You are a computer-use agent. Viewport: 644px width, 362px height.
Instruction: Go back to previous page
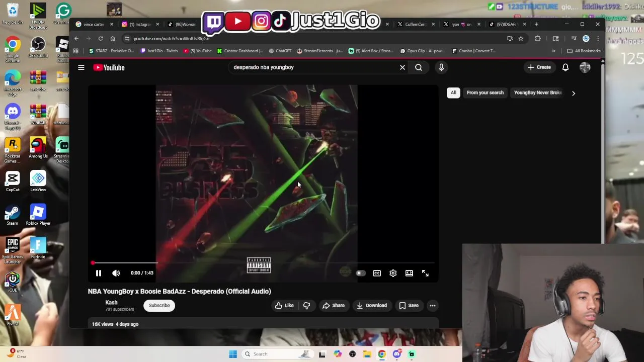(x=76, y=39)
